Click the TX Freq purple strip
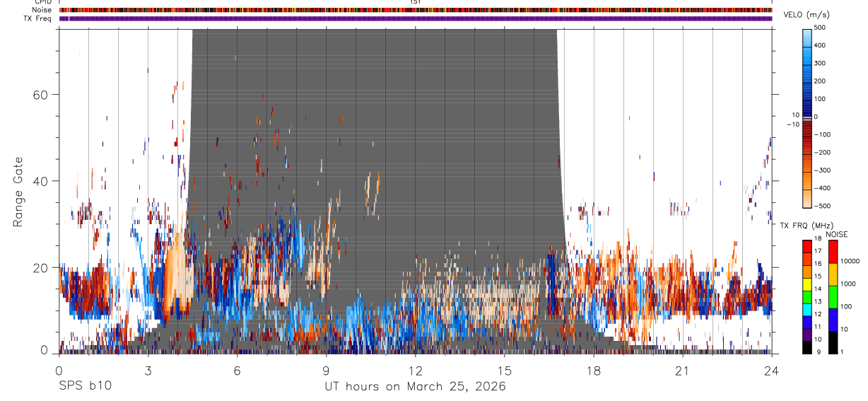The width and height of the screenshot is (868, 401). click(416, 18)
